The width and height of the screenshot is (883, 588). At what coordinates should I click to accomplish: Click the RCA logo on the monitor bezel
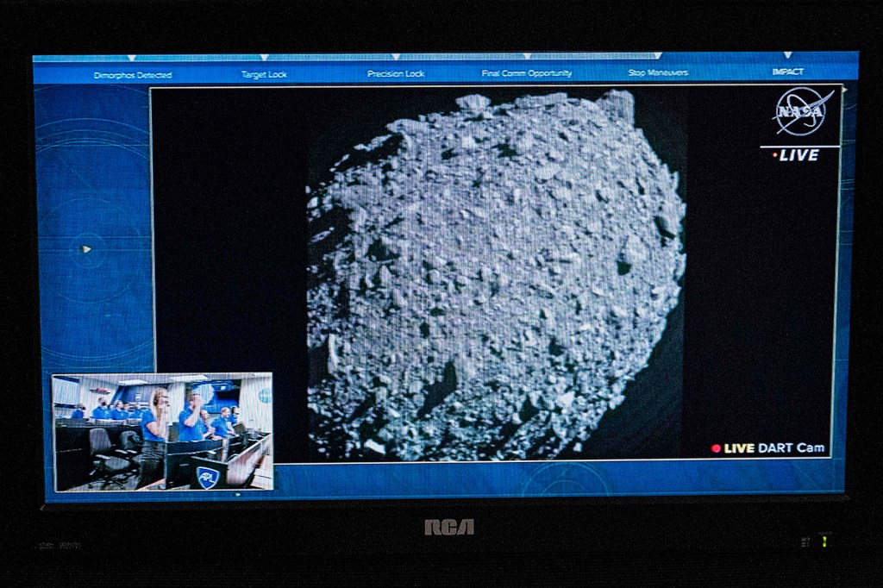(x=448, y=527)
